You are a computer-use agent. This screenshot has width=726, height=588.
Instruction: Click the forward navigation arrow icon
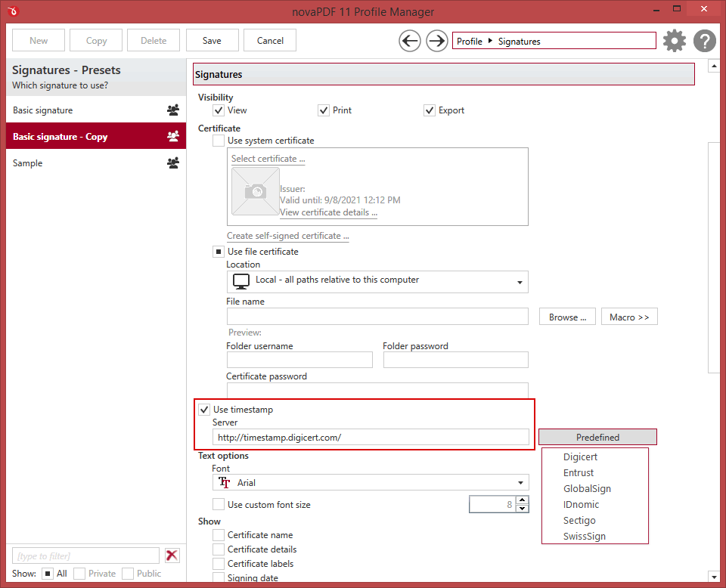click(436, 41)
